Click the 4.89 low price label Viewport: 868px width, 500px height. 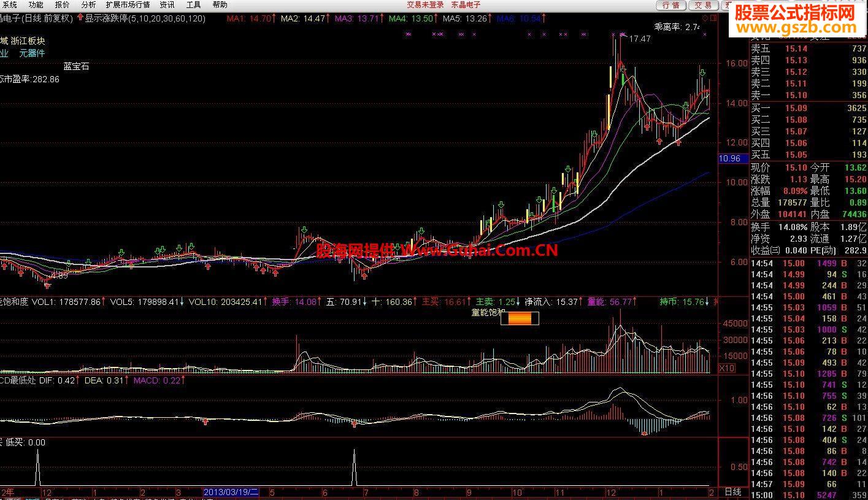58,276
